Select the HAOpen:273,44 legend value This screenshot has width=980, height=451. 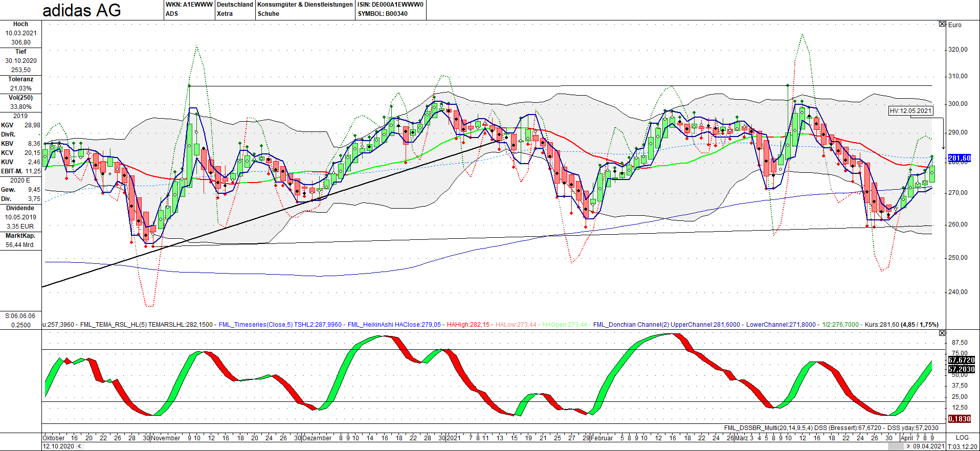click(x=565, y=325)
